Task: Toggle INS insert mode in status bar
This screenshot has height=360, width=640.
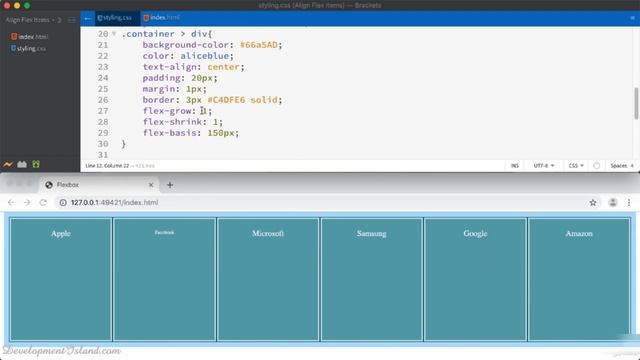Action: pyautogui.click(x=515, y=166)
